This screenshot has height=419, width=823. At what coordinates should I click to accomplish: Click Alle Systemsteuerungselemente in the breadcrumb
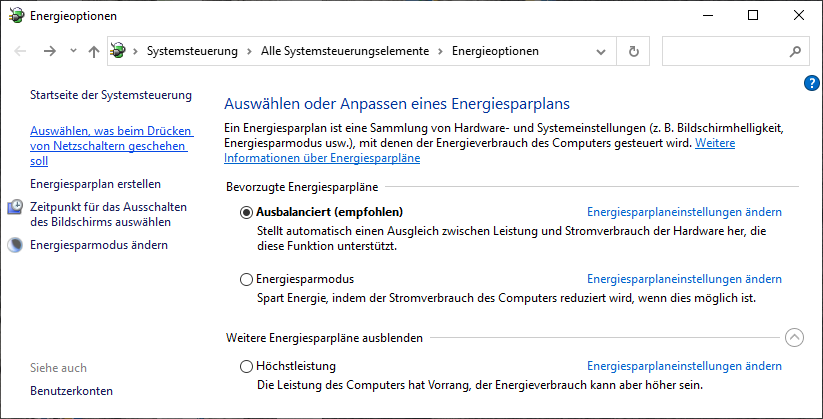click(344, 51)
